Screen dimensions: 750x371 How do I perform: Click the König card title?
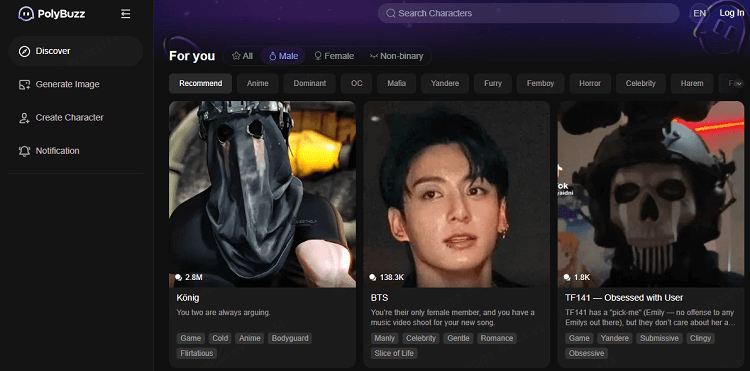(x=188, y=298)
